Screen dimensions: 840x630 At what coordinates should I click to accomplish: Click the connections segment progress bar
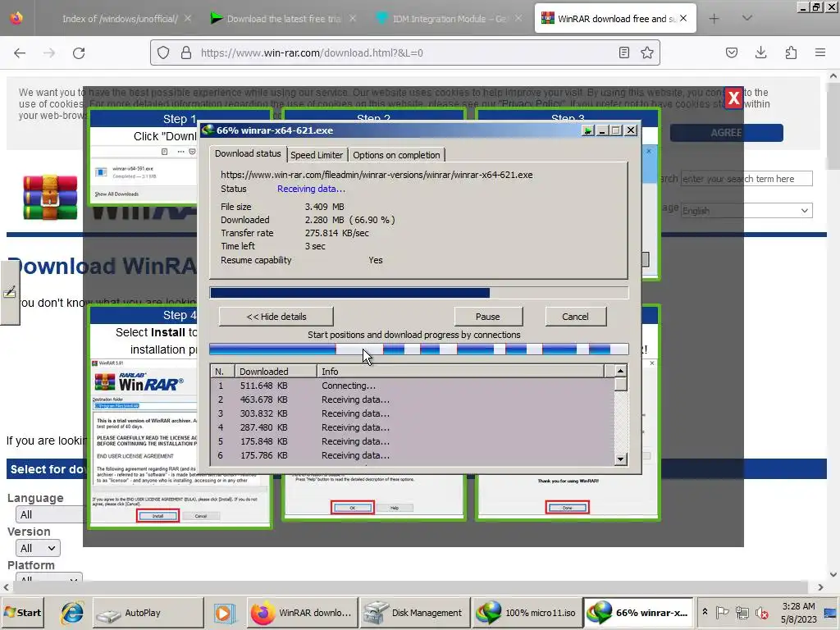tap(419, 349)
